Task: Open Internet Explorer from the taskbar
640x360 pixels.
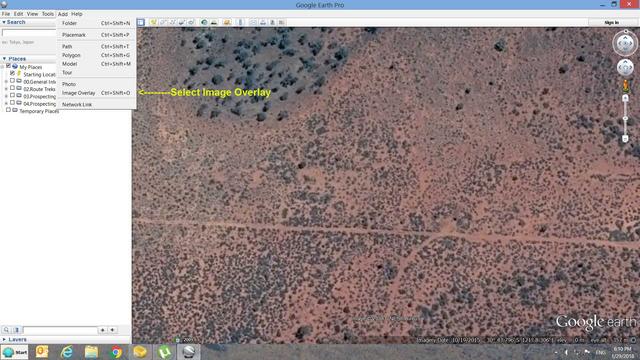Action: [67, 352]
